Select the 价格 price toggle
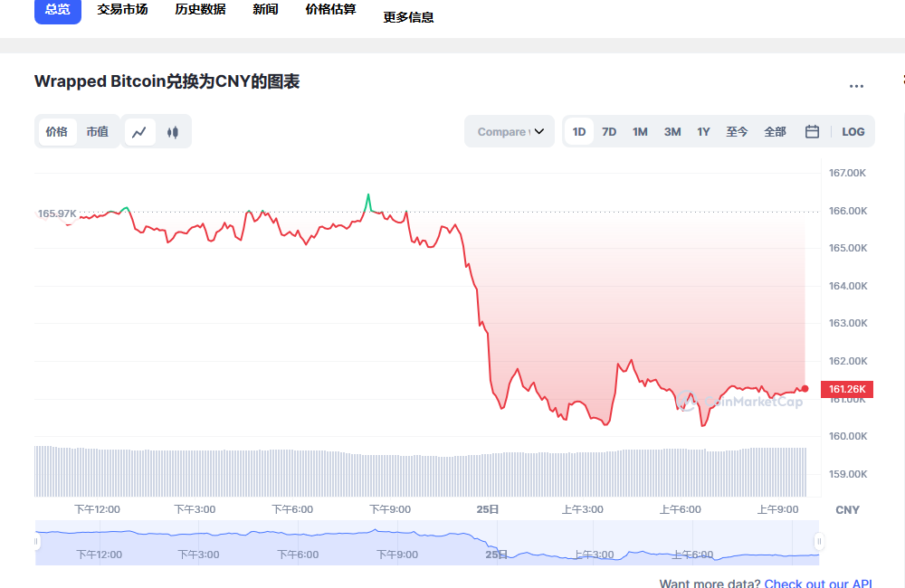Screen dimensions: 905x588 pos(57,132)
